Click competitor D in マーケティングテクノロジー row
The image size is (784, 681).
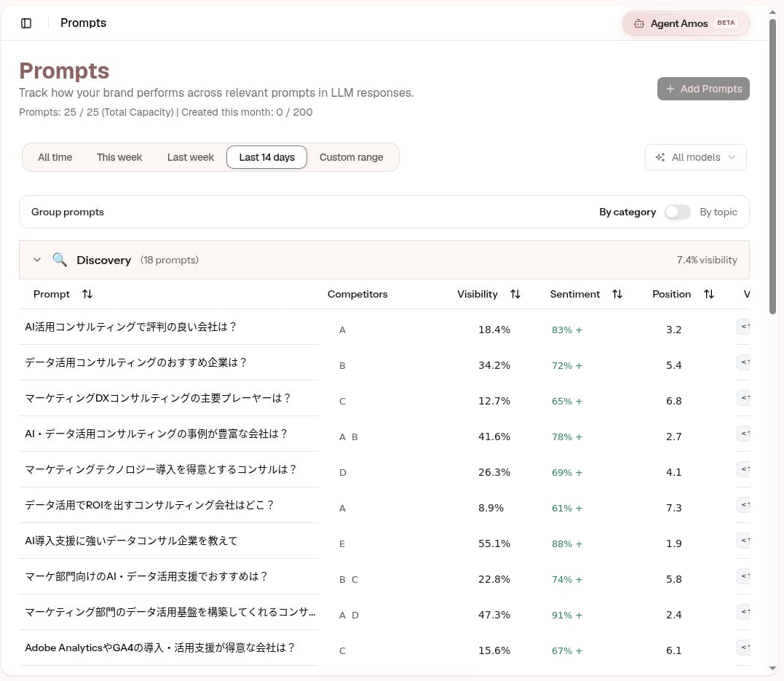343,473
